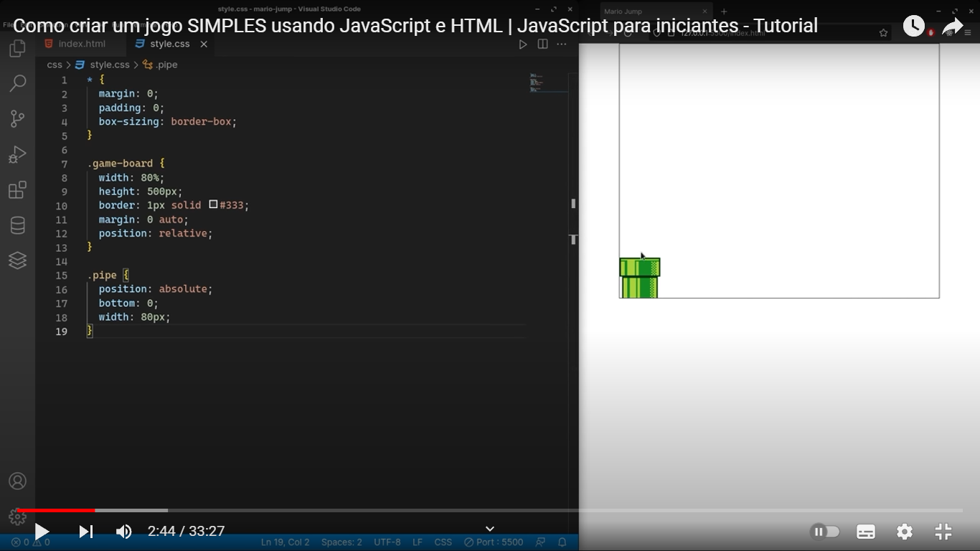Open the Extensions panel in VS Code
Viewport: 980px width, 551px height.
tap(17, 190)
